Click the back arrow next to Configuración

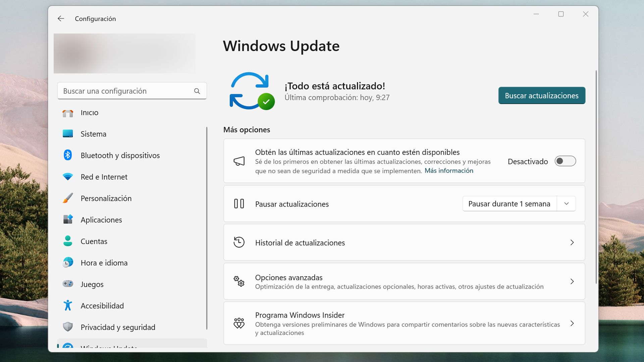[61, 18]
